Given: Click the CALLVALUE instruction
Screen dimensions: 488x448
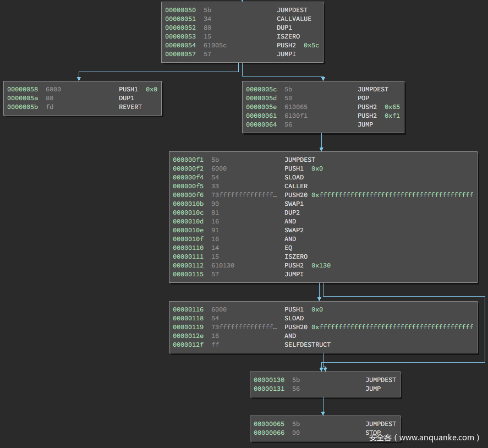Looking at the screenshot, I should tap(294, 19).
